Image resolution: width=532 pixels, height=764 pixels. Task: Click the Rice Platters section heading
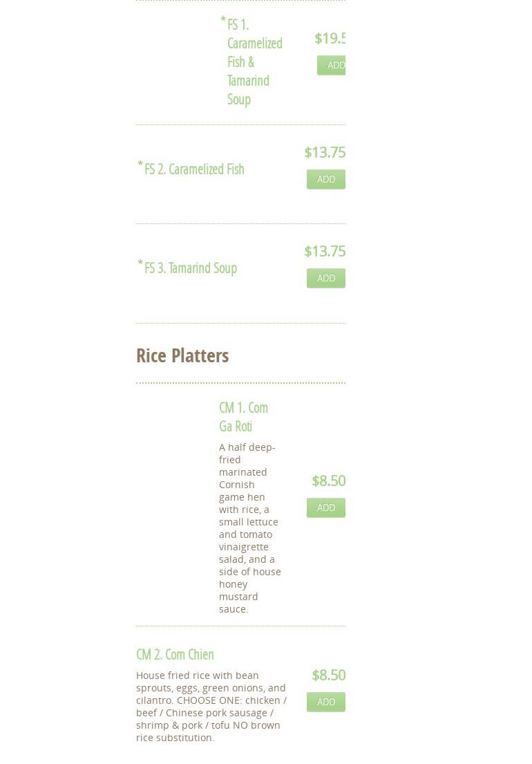[x=182, y=355]
